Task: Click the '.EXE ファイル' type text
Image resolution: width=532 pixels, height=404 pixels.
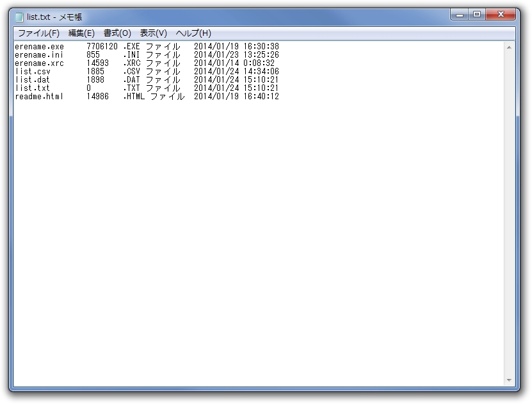Action: coord(152,47)
